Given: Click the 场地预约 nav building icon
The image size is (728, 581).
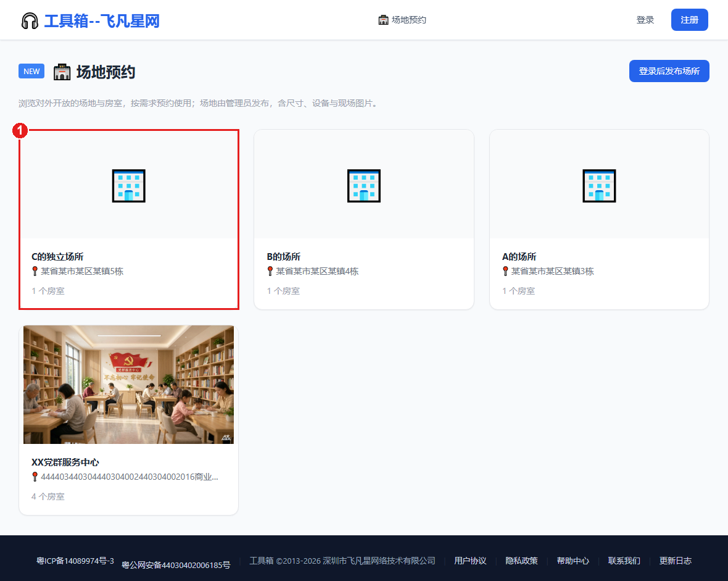Looking at the screenshot, I should 383,20.
